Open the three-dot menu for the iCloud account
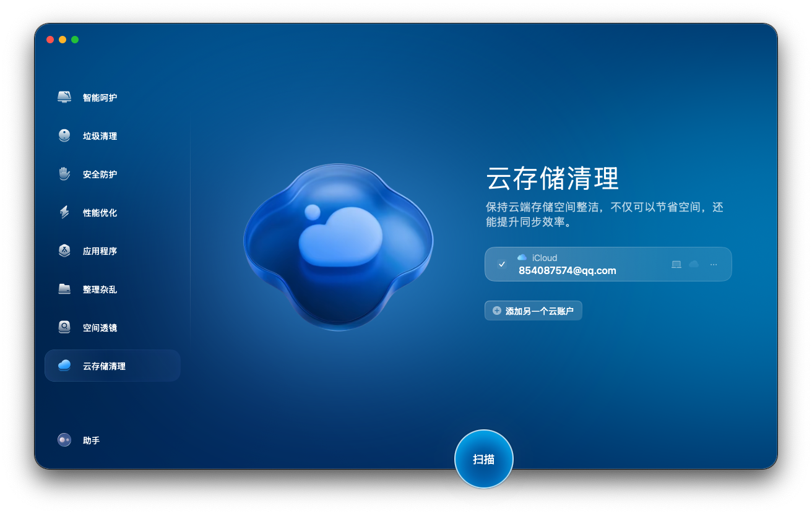This screenshot has width=812, height=519. point(714,264)
